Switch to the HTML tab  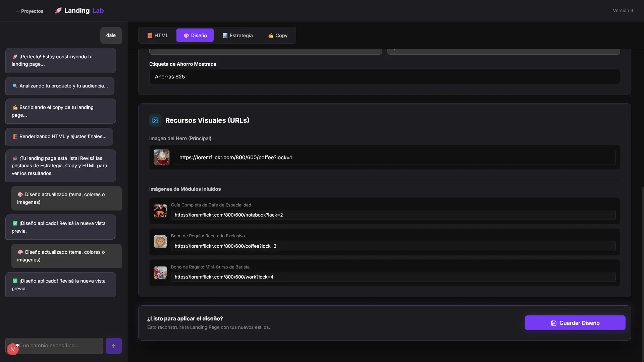click(158, 36)
